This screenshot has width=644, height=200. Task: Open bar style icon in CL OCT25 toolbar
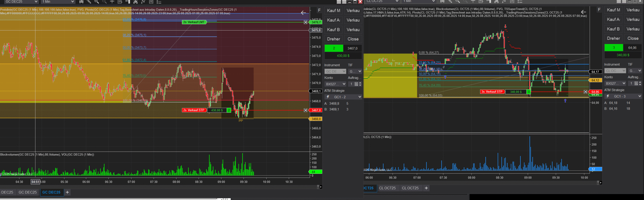[x=442, y=1]
